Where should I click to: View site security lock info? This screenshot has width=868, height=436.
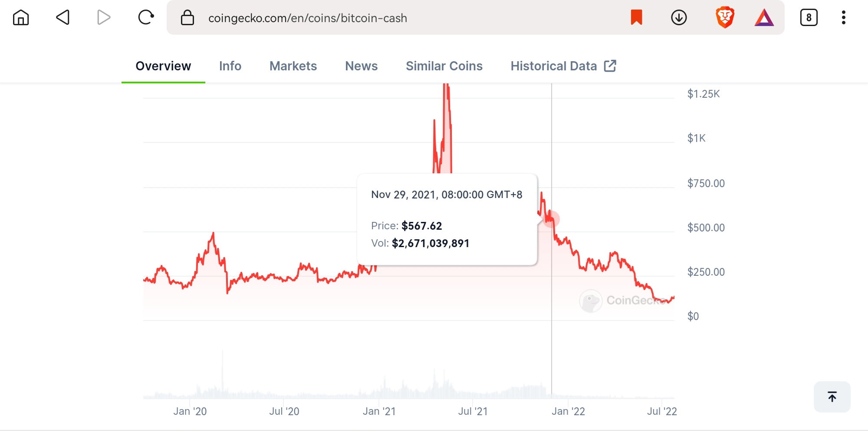click(187, 18)
